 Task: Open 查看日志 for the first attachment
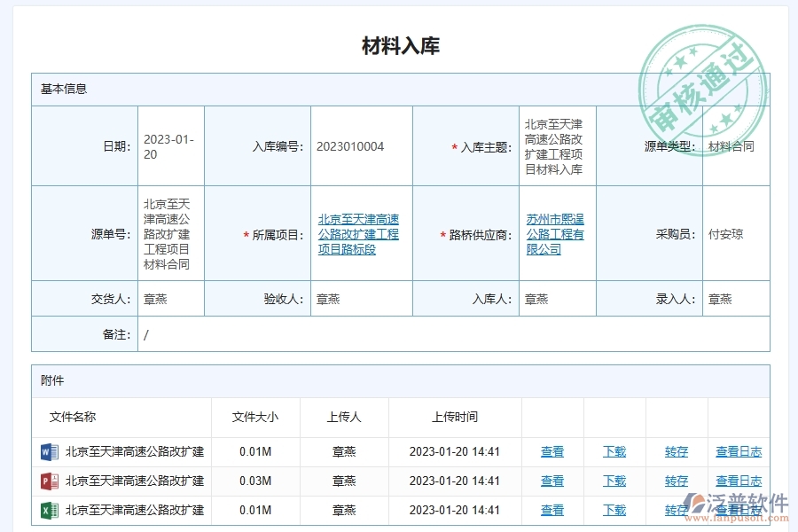coord(739,451)
